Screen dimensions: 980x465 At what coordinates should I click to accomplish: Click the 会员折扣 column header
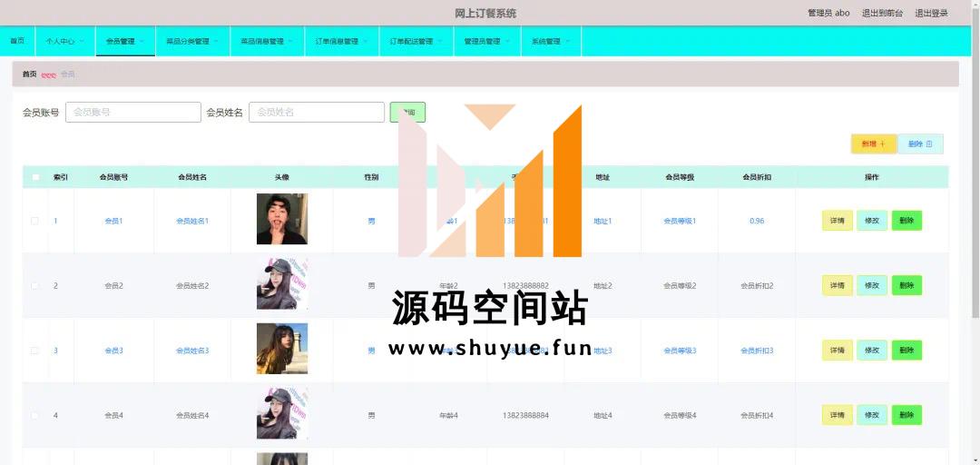point(756,177)
